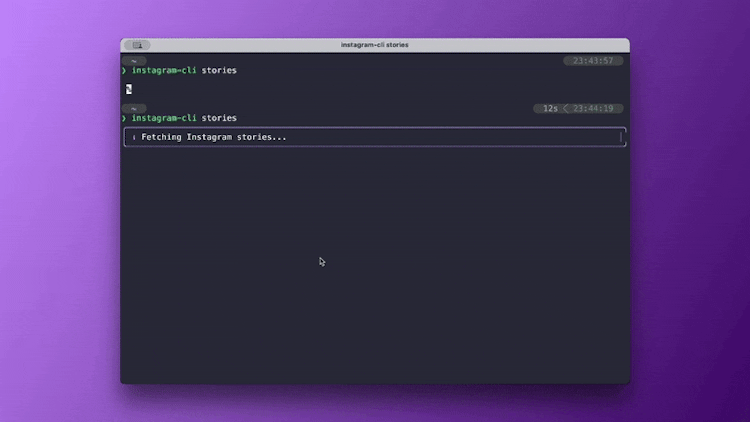The image size is (750, 422).
Task: Click right edge of the Fetching status box
Action: click(x=625, y=137)
